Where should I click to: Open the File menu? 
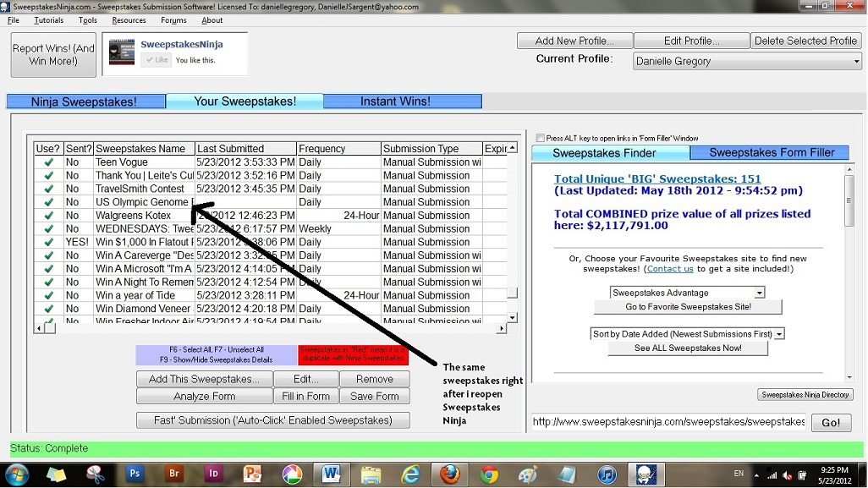coord(14,20)
